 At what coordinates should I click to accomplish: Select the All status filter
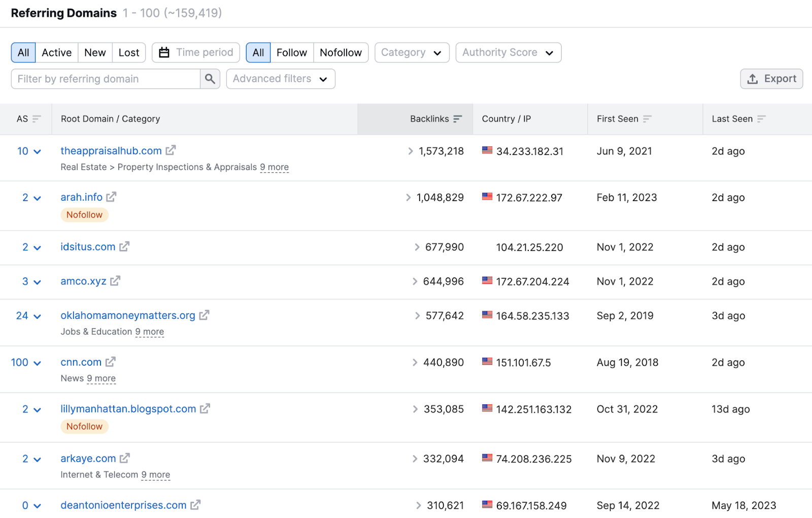click(23, 52)
